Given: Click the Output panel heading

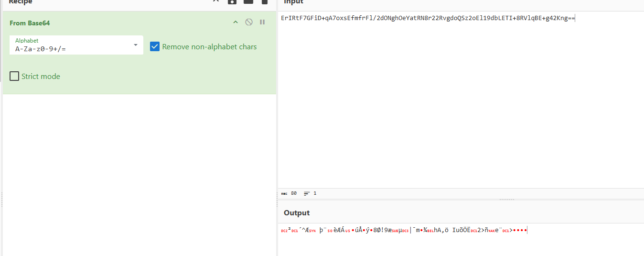Looking at the screenshot, I should click(x=297, y=213).
